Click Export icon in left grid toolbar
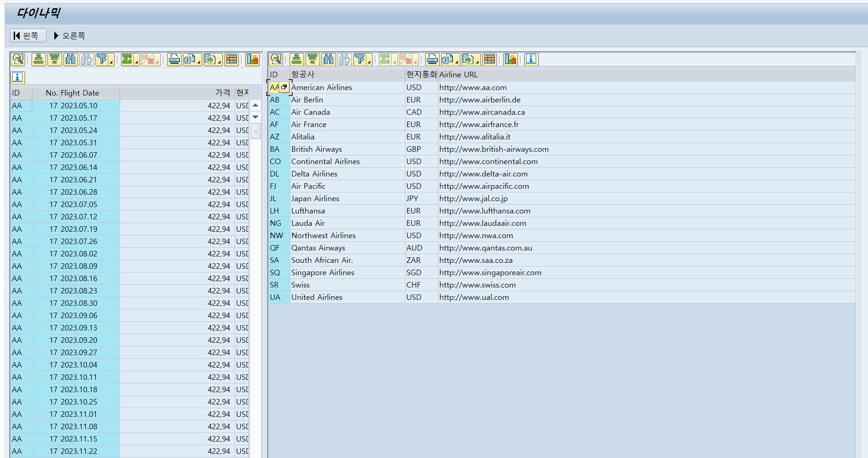The width and height of the screenshot is (868, 458). [210, 59]
